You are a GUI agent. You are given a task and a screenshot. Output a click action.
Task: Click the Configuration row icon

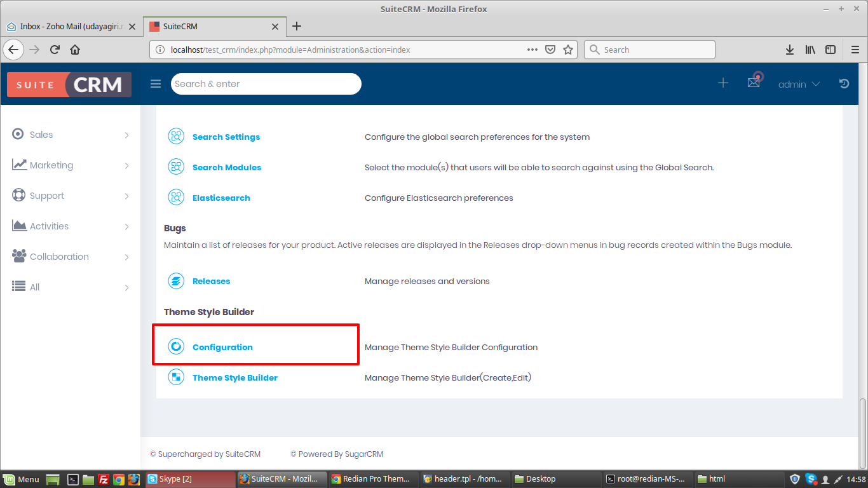(x=175, y=347)
